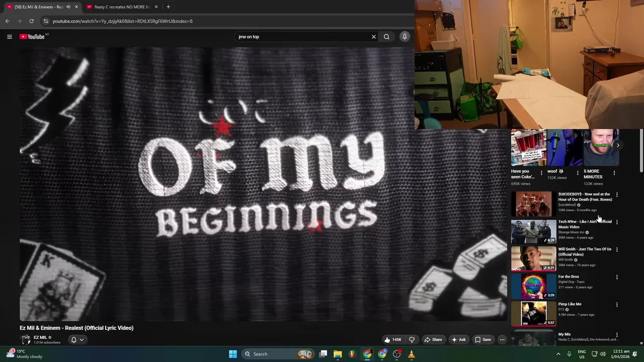This screenshot has width=644, height=362.
Task: View site information icon in address bar
Action: tap(46, 21)
